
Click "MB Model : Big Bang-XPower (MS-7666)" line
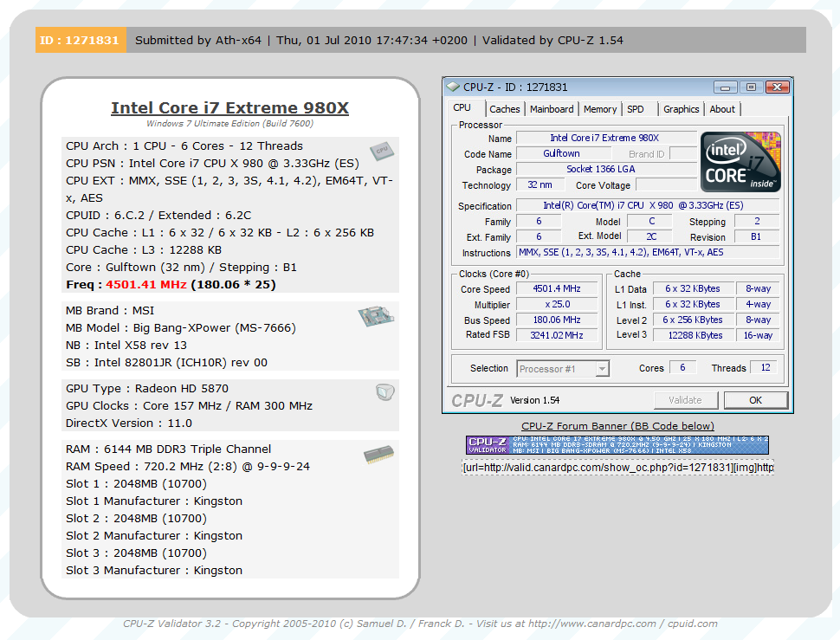(180, 327)
